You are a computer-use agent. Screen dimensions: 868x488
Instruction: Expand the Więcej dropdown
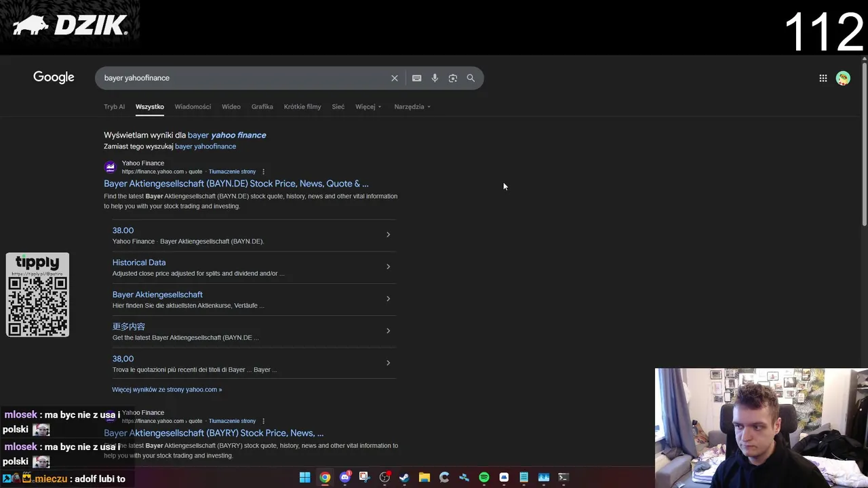click(x=368, y=106)
